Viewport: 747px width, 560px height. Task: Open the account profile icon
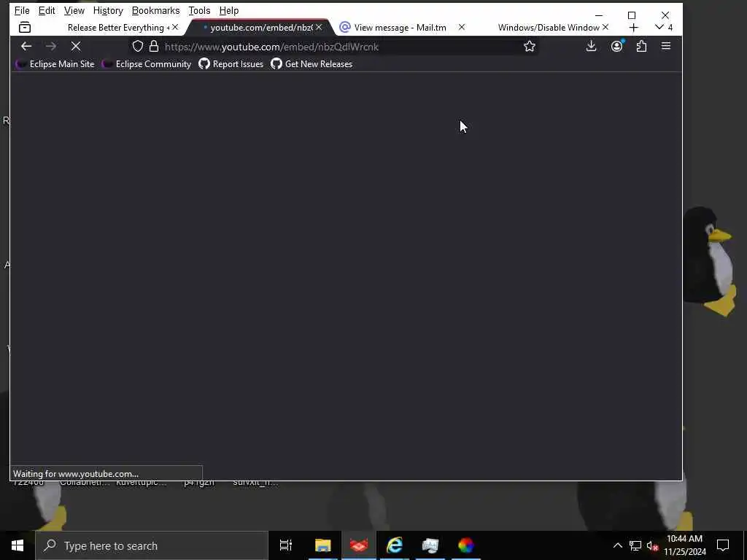click(617, 46)
